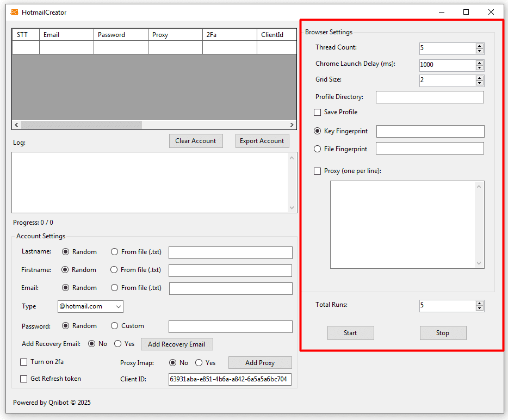Tick the Turn on 2fa checkbox

tap(23, 362)
